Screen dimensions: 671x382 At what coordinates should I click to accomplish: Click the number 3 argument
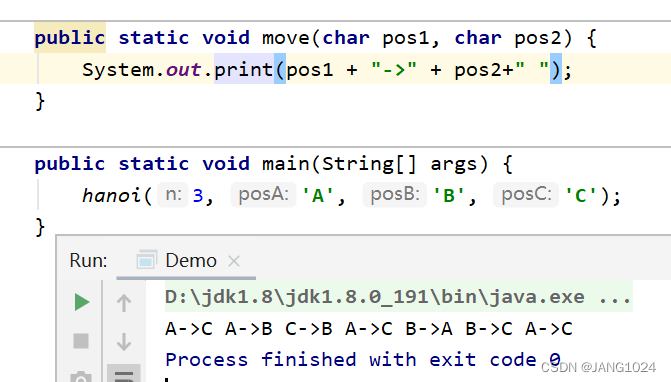198,195
